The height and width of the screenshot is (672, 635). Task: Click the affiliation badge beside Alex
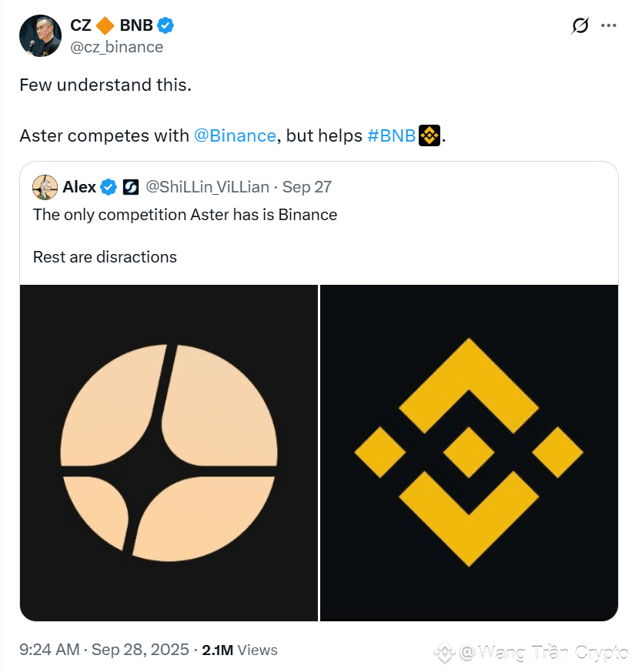tap(131, 187)
